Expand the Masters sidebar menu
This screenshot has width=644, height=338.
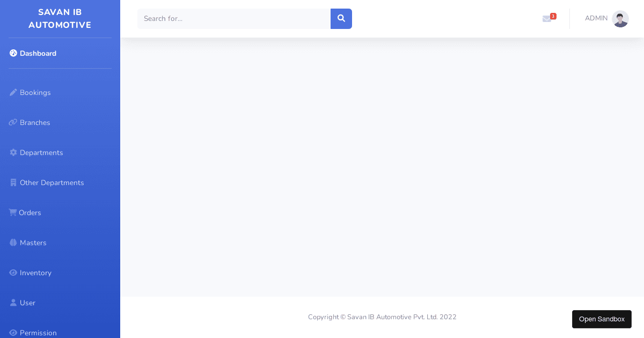(x=33, y=243)
